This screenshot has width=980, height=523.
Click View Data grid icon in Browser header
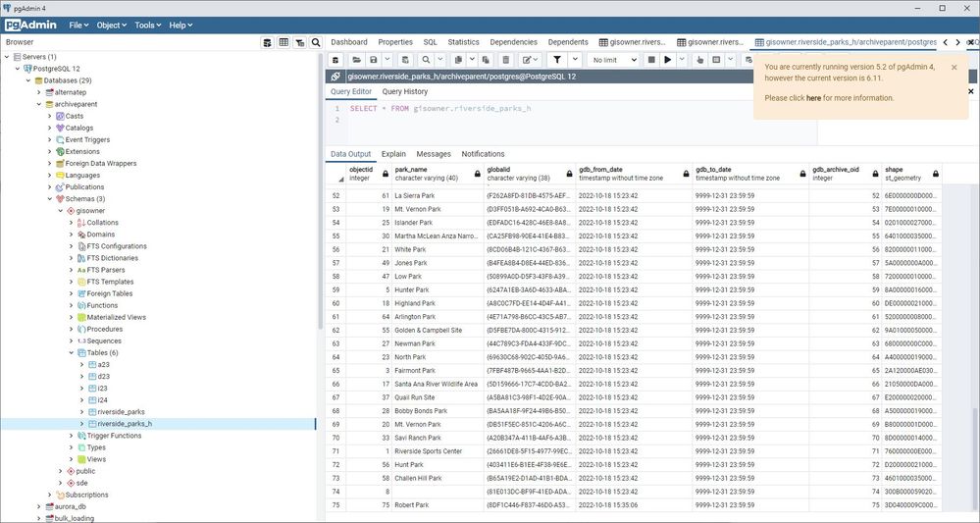coord(284,42)
